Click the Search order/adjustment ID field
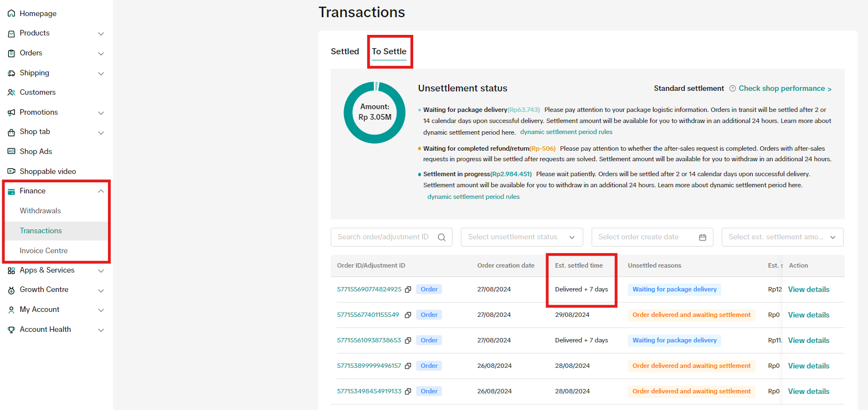The image size is (868, 410). point(383,237)
